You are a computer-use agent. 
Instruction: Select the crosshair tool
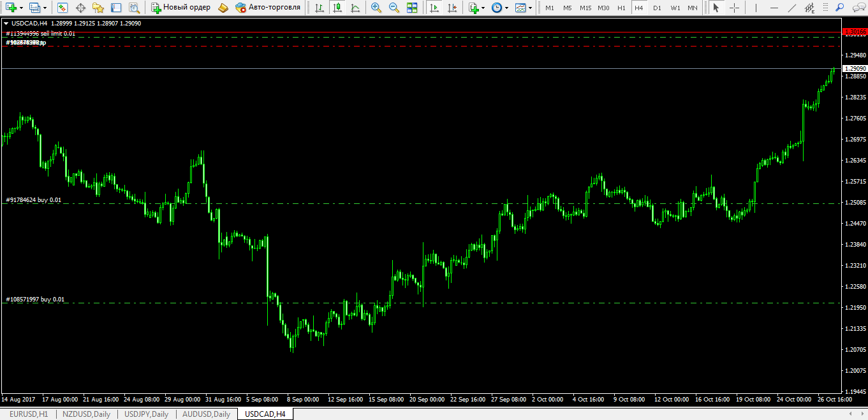(x=735, y=8)
